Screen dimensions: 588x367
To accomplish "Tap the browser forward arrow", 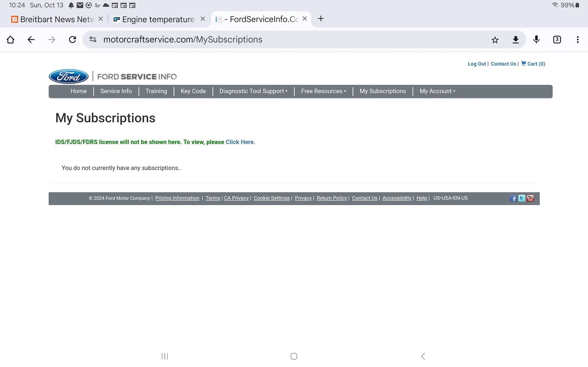I will [52, 40].
